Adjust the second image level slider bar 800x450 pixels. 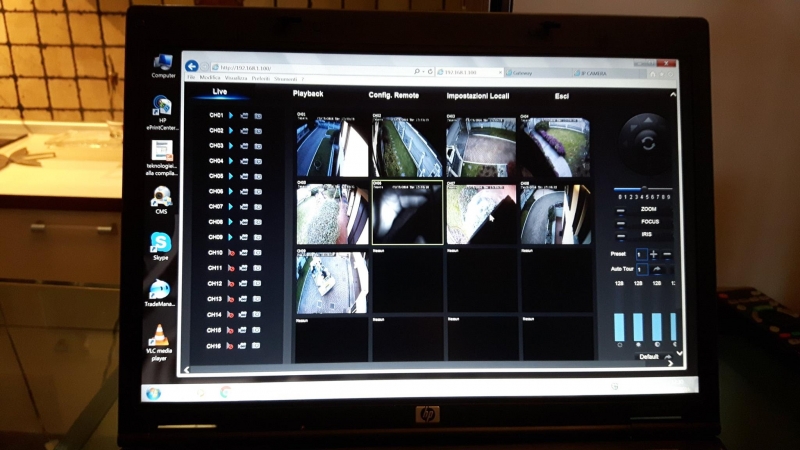click(x=638, y=327)
